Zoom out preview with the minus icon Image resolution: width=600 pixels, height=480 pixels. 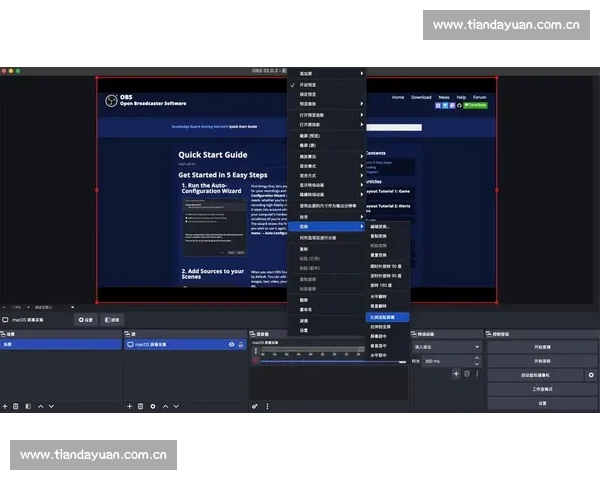pyautogui.click(x=4, y=307)
